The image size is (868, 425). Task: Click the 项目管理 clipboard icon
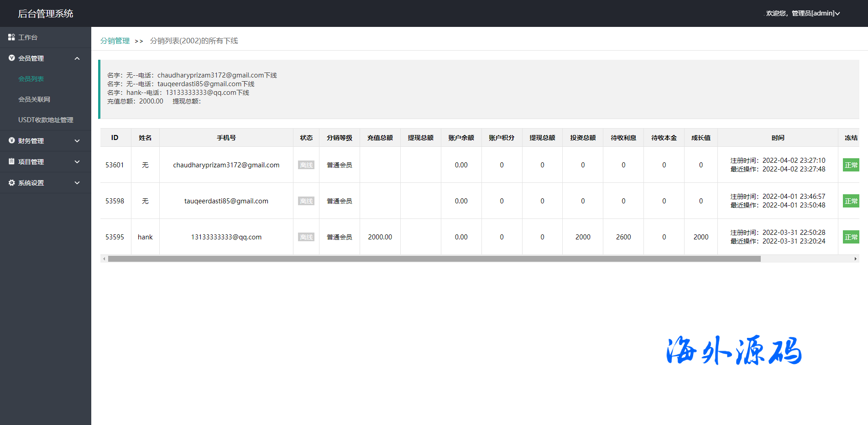pos(11,161)
